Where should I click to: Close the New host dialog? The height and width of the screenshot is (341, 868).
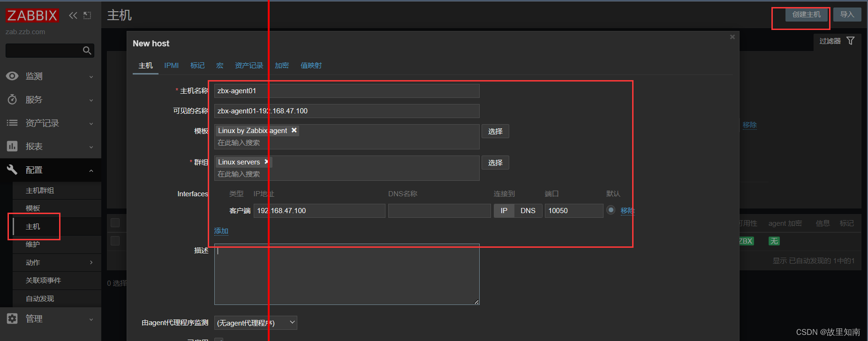click(732, 37)
